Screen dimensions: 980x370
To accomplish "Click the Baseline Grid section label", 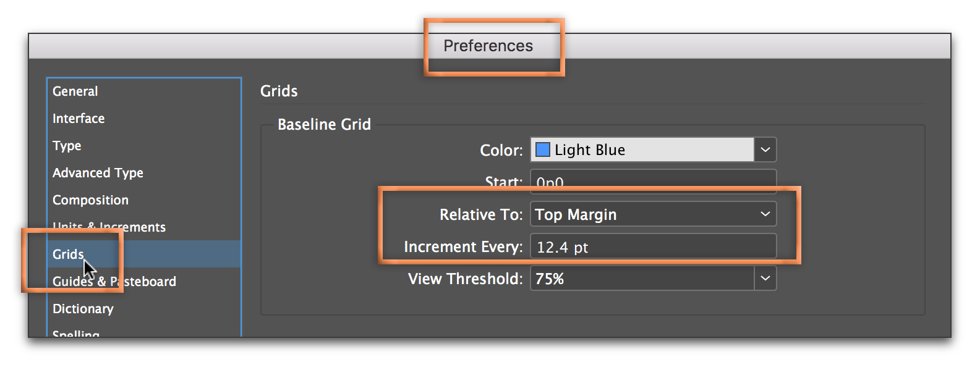I will [324, 125].
